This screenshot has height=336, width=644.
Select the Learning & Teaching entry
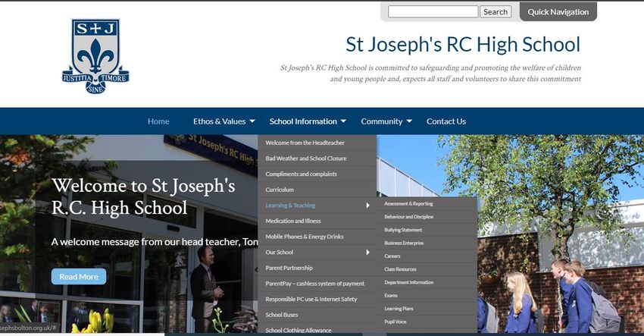(290, 206)
